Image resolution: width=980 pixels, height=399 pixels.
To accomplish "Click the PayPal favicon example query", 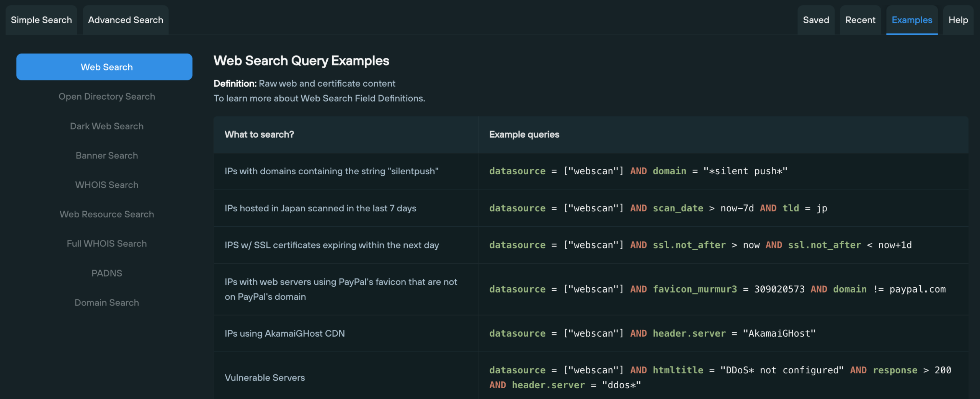I will pos(717,289).
